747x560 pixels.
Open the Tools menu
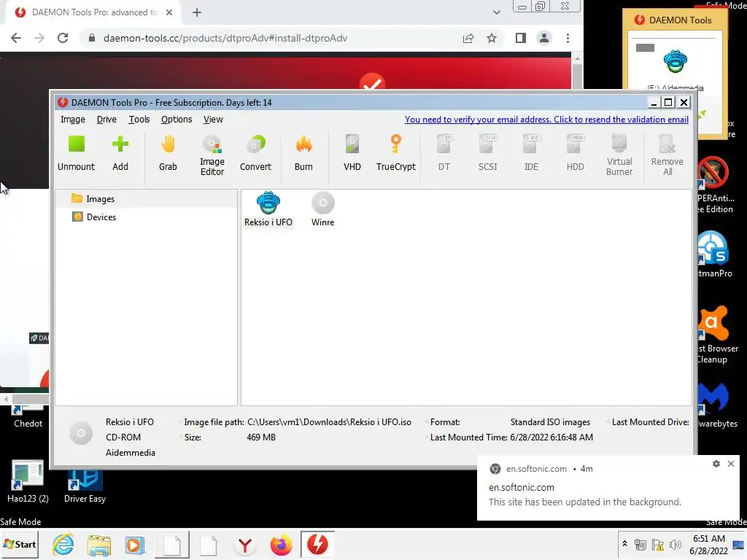coord(139,120)
